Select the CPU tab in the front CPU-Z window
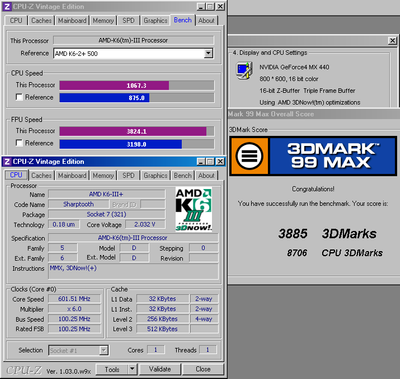Image resolution: width=400 pixels, height=379 pixels. tap(16, 175)
